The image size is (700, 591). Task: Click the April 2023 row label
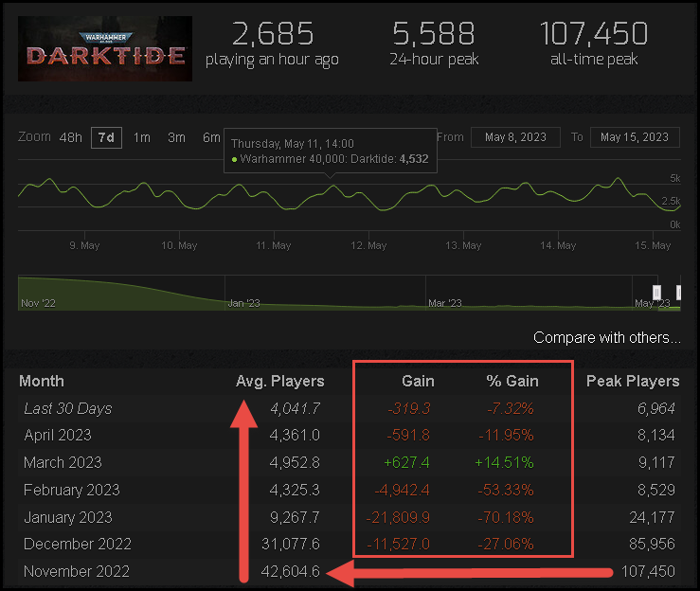tap(58, 436)
